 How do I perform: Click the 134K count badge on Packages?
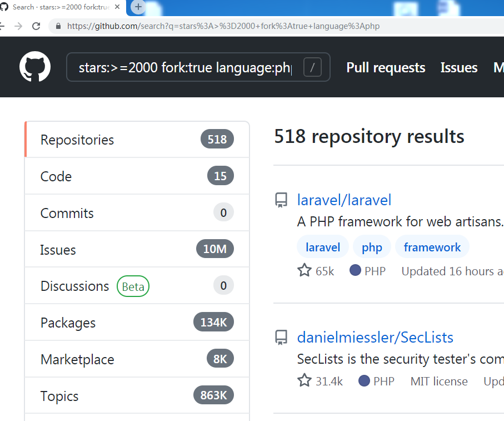[213, 322]
